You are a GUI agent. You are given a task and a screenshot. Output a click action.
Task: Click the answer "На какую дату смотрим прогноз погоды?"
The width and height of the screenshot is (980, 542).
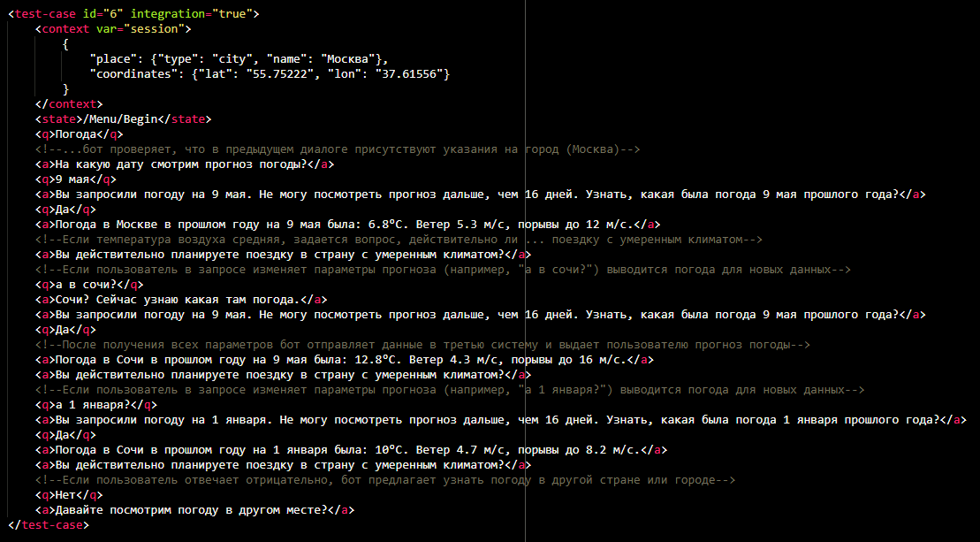(185, 164)
